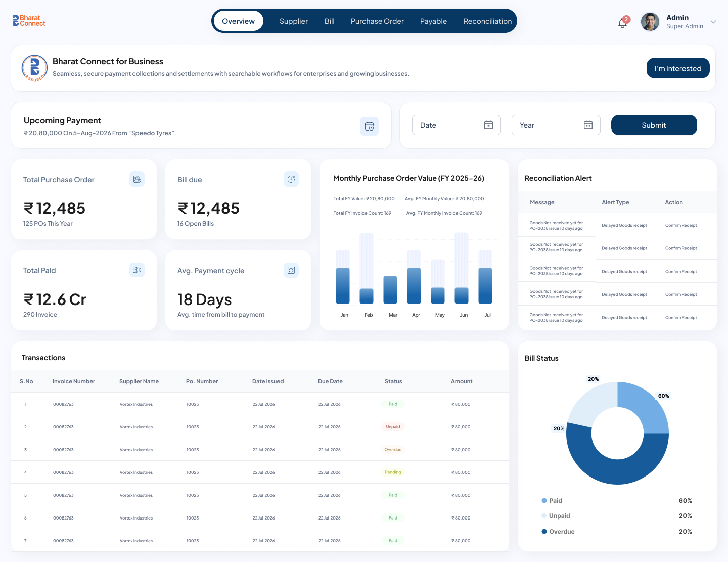728x562 pixels.
Task: Open the Upcoming Payment calendar icon
Action: coord(369,126)
